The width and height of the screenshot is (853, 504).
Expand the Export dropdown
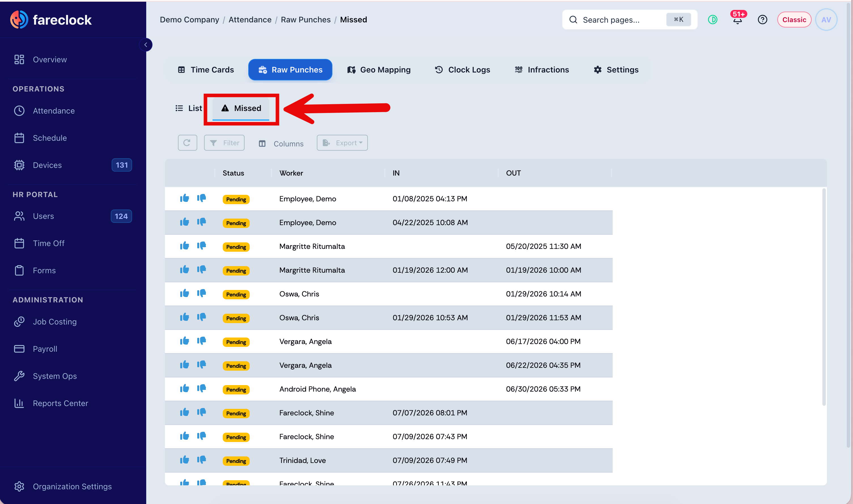tap(342, 143)
